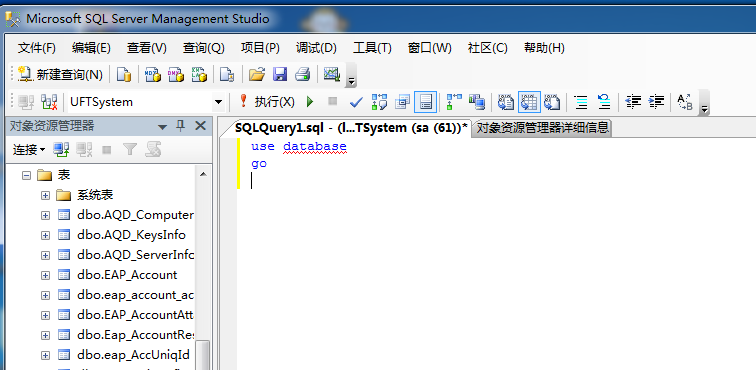This screenshot has width=756, height=370.
Task: Toggle results to grid mode
Action: click(x=529, y=102)
